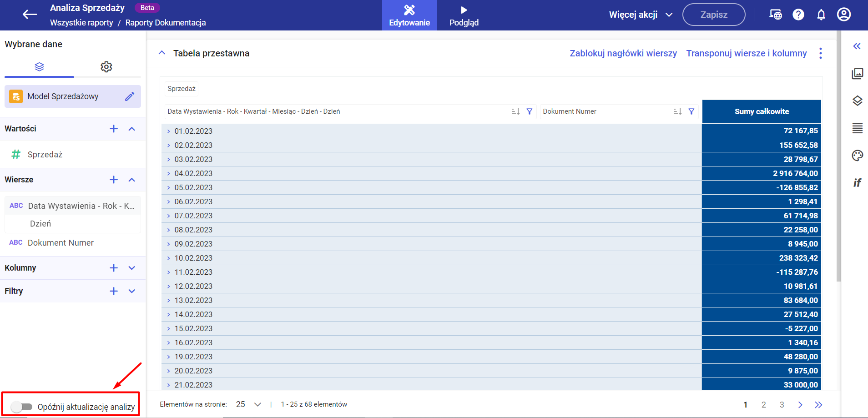Open the three-dot table options menu
Screen dimensions: 868x418
coord(821,53)
